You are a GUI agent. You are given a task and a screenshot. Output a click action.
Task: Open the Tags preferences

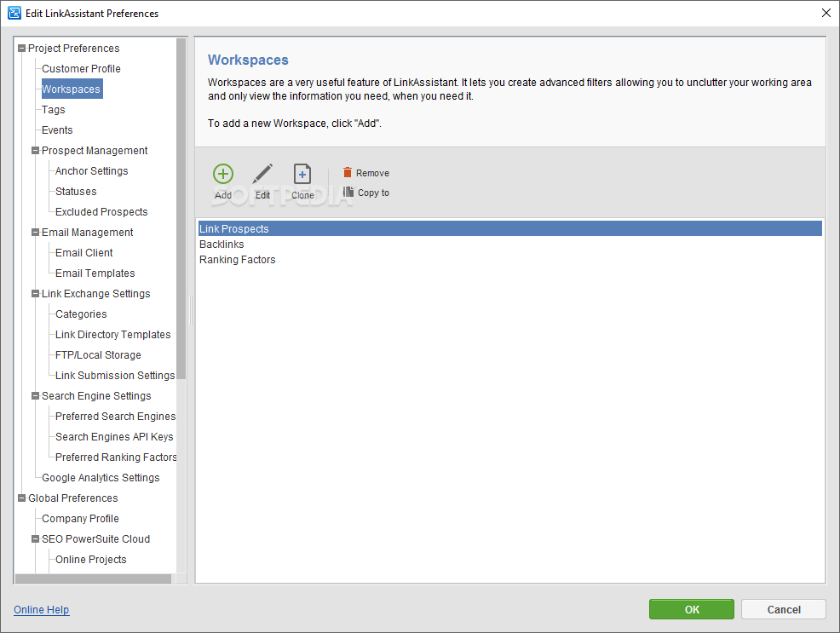53,110
